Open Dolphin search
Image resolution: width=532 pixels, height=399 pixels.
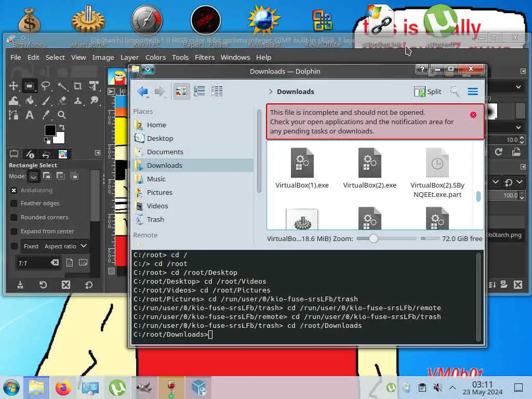click(454, 91)
